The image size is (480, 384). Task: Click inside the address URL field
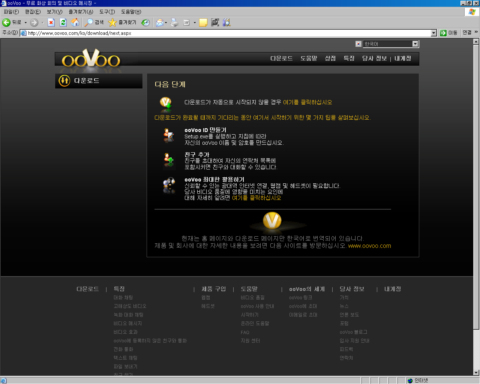point(228,33)
